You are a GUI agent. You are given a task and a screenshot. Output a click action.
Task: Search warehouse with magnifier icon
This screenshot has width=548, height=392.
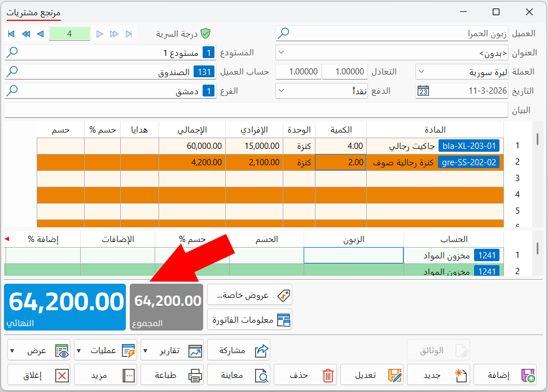point(12,52)
